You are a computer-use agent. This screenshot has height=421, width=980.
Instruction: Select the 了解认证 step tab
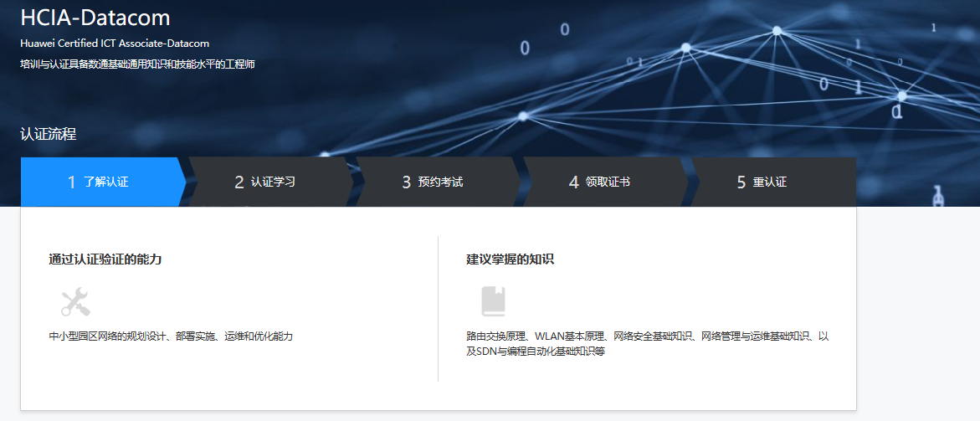pyautogui.click(x=104, y=182)
